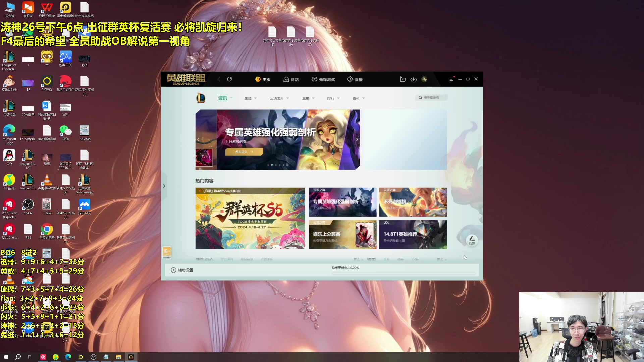Select a carousel pagination dot under the banner
The height and width of the screenshot is (362, 644).
(272, 165)
